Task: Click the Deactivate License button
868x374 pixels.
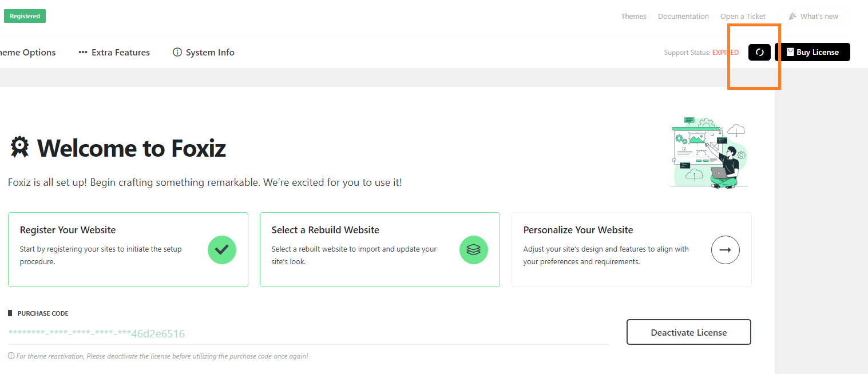Action: (x=689, y=332)
